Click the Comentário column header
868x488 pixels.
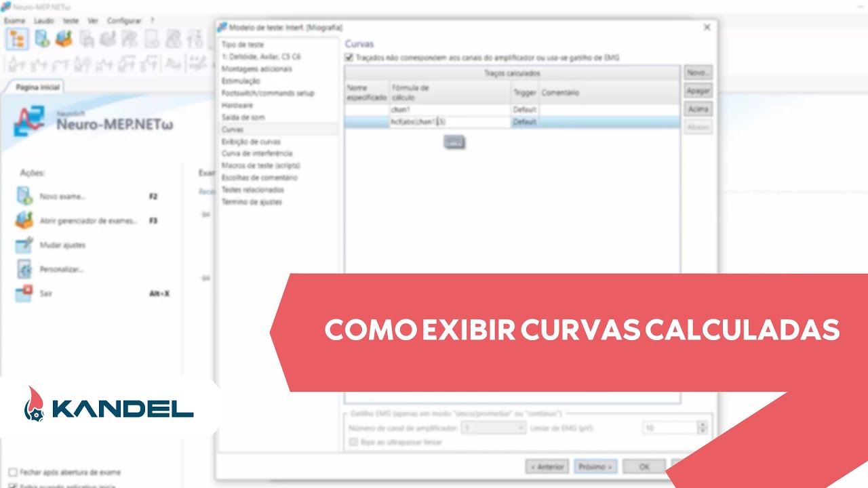[610, 92]
